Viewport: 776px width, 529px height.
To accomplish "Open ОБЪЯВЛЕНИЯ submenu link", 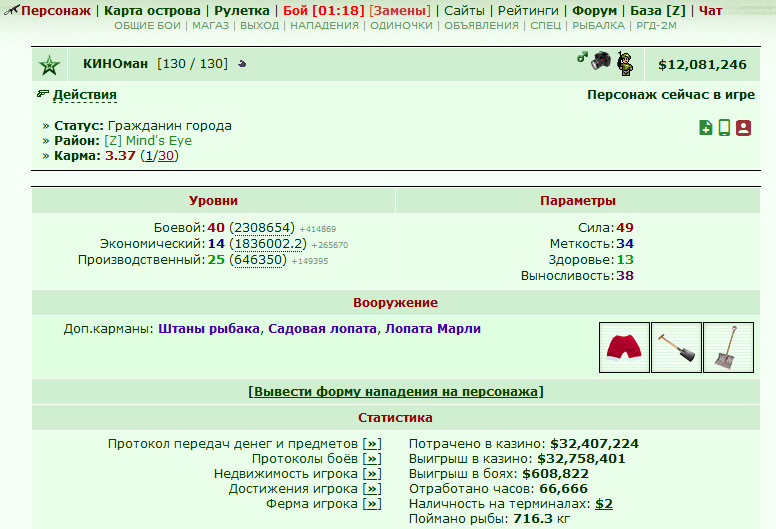I will 482,26.
